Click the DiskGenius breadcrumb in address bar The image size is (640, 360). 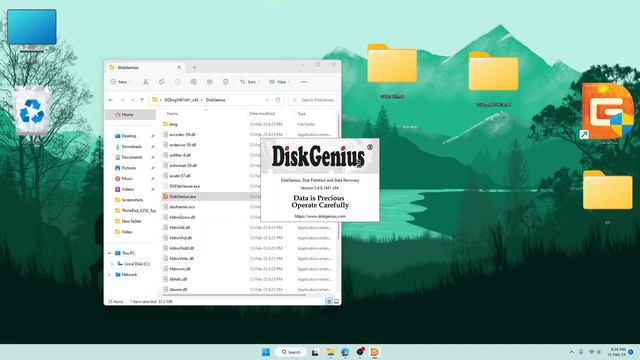click(x=216, y=100)
